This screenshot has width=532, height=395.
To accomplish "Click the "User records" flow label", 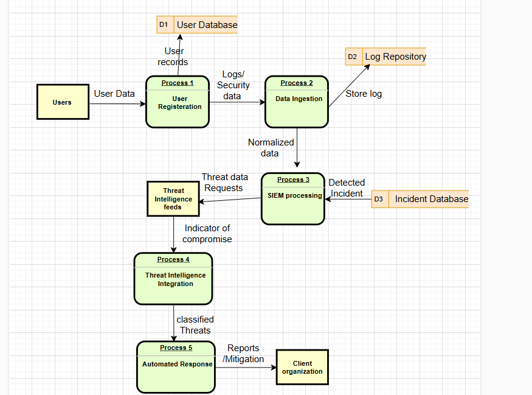I will (x=173, y=57).
